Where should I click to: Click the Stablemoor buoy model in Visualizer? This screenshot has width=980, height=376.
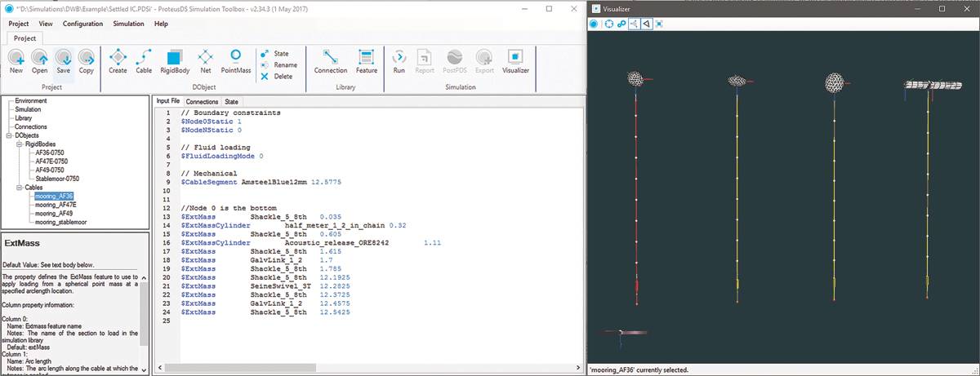(932, 85)
